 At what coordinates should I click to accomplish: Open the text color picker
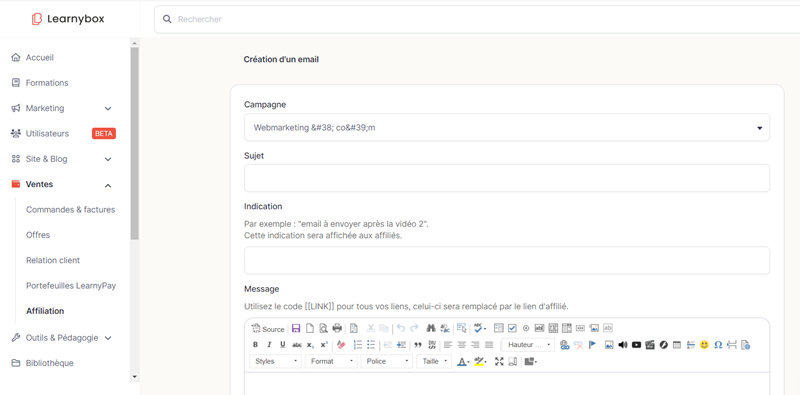[x=463, y=361]
